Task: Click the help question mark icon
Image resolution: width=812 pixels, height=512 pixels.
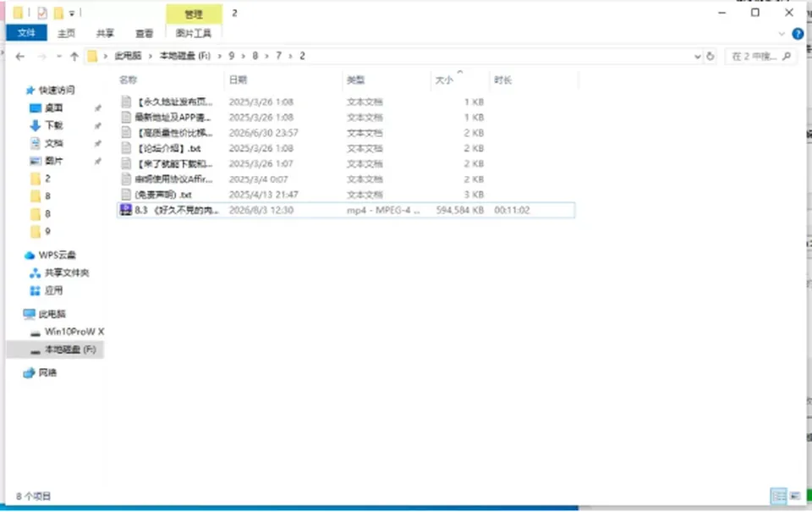Action: pos(798,34)
